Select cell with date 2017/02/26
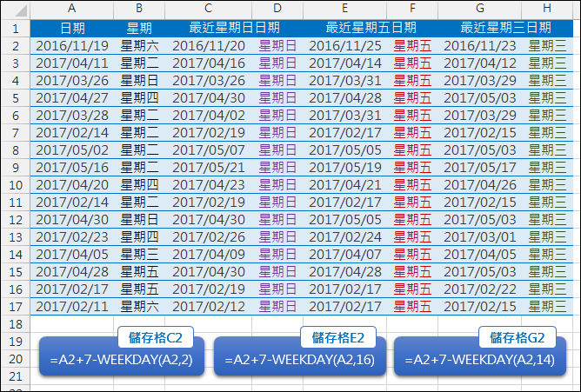This screenshot has height=392, width=581. pos(209,237)
